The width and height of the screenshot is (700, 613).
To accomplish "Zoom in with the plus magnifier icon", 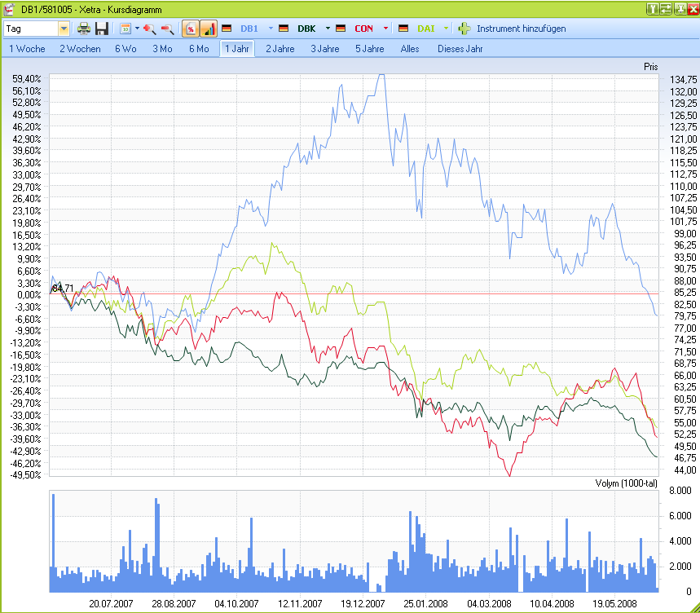I will (x=150, y=29).
